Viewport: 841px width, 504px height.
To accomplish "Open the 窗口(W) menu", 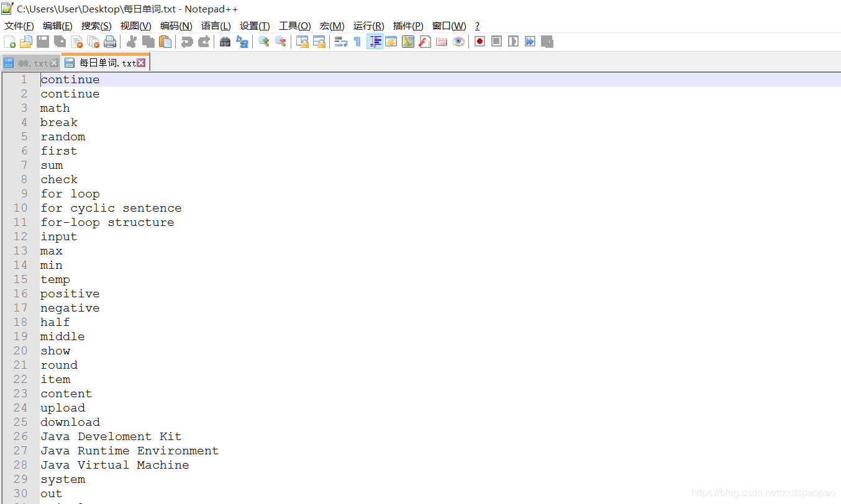I will [x=449, y=25].
